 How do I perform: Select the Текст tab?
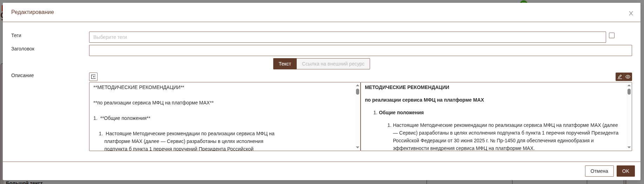point(285,64)
